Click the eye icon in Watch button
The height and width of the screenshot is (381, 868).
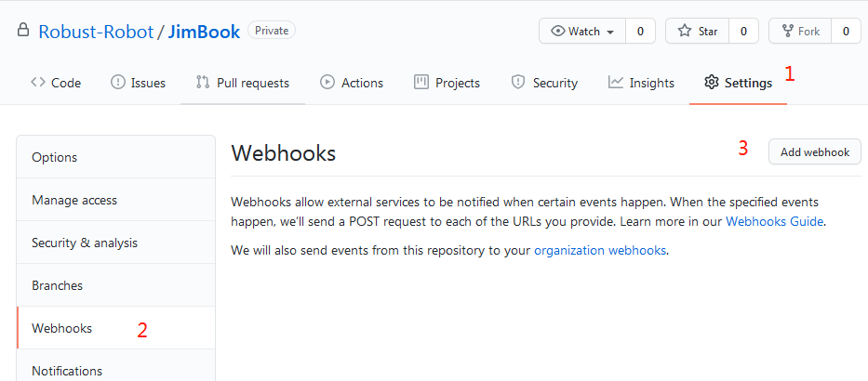tap(558, 31)
